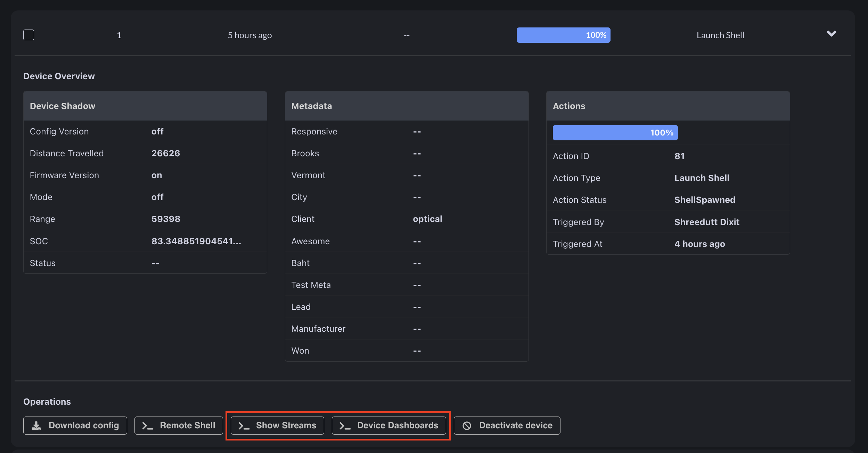Click the terminal icon on Remote Shell

tap(148, 426)
